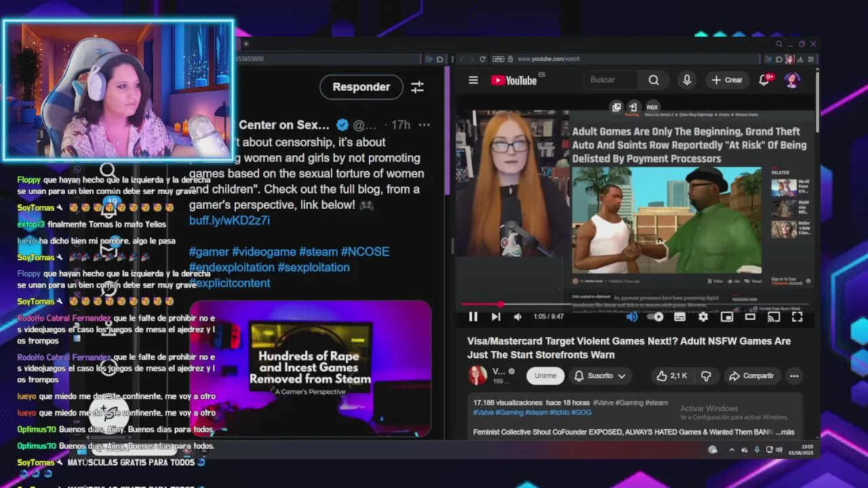This screenshot has height=488, width=868.
Task: Open the #itchio hashtag link
Action: (559, 412)
